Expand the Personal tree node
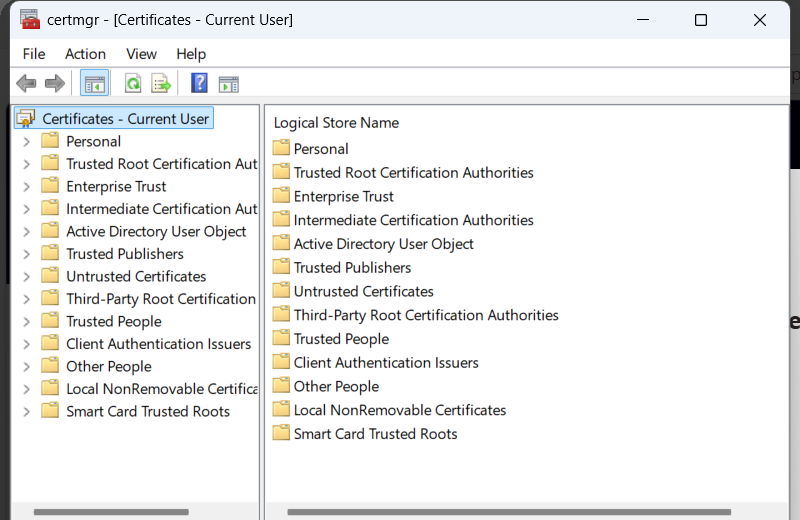 coord(27,141)
